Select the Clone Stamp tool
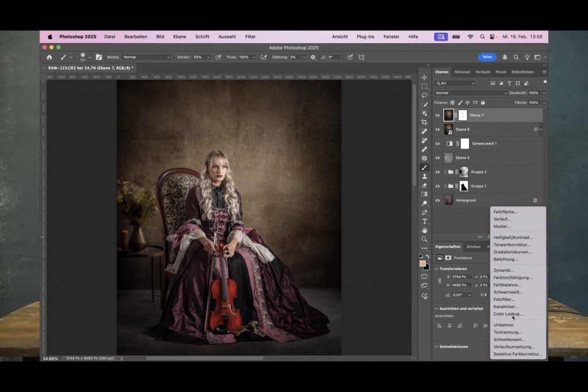 424,176
